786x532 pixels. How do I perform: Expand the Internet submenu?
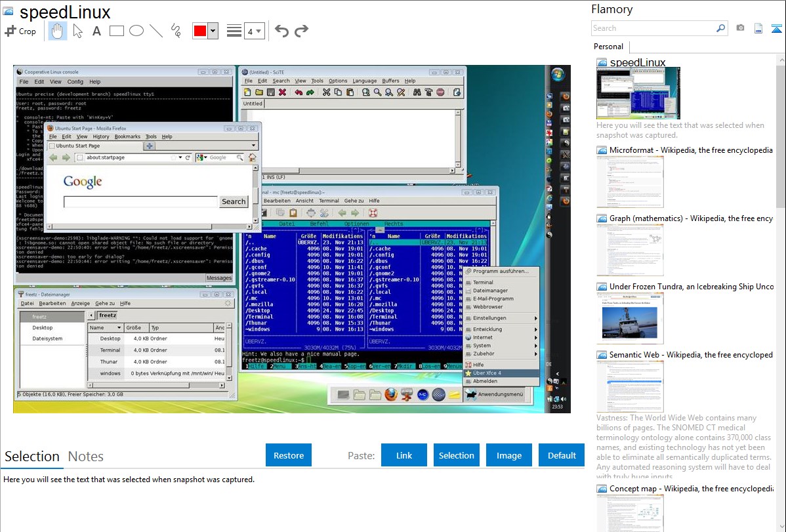click(x=501, y=337)
